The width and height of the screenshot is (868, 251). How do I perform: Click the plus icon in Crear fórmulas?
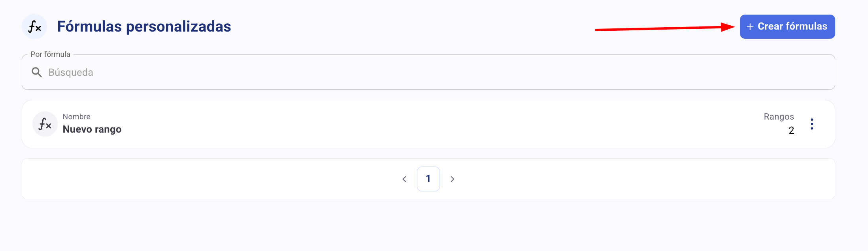click(x=750, y=27)
